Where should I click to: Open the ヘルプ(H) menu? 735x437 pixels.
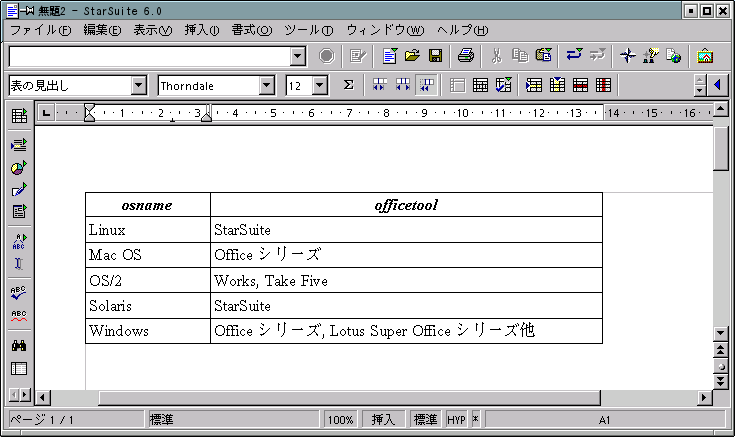463,30
